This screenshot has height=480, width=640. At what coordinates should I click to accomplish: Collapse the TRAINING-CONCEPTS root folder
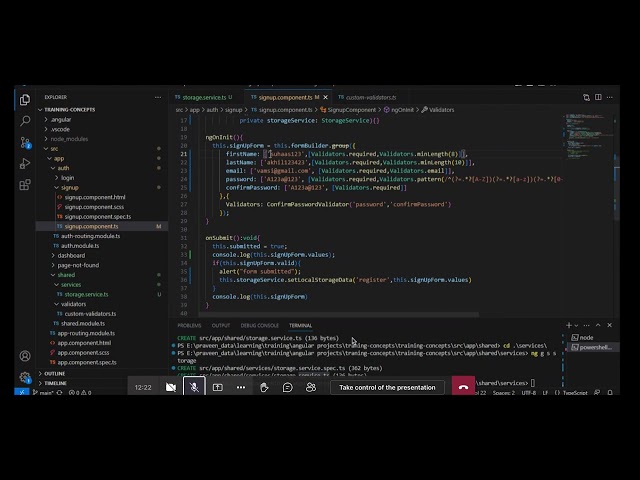(x=69, y=109)
